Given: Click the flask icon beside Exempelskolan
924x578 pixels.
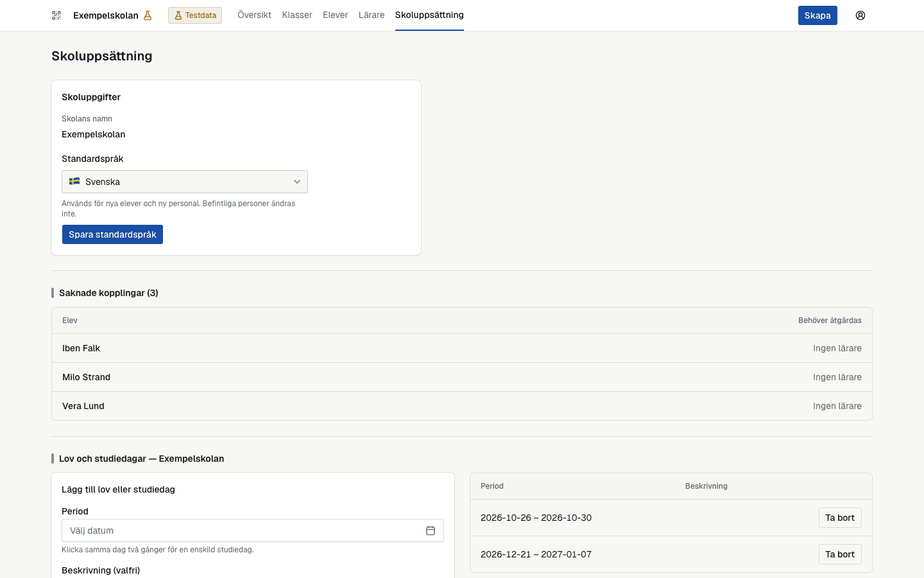Looking at the screenshot, I should [x=148, y=15].
